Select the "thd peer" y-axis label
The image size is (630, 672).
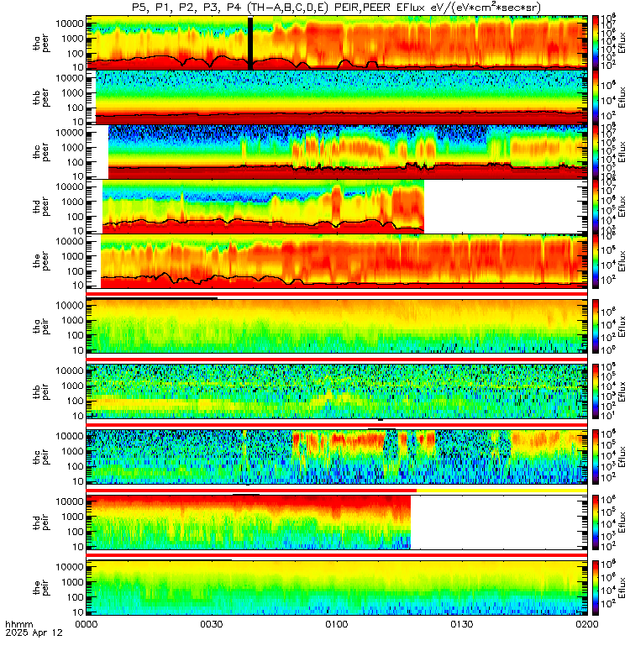[x=41, y=207]
